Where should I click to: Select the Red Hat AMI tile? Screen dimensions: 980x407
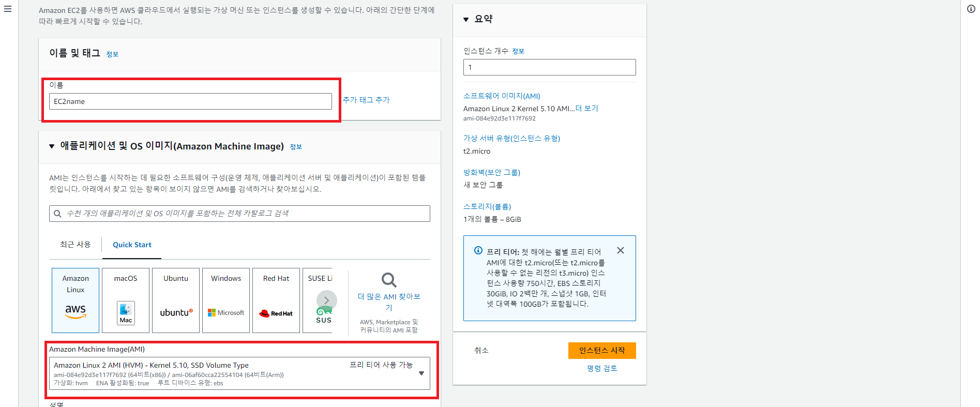(x=276, y=300)
